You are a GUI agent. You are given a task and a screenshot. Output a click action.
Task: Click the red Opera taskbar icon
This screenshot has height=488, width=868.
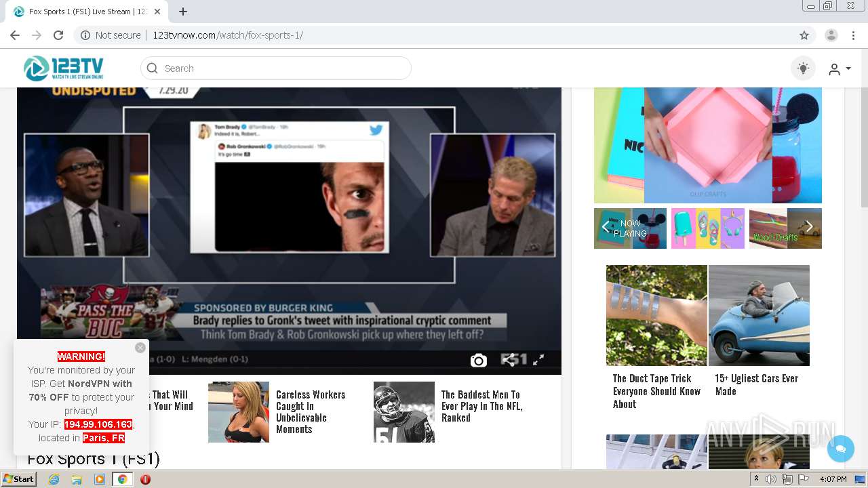(145, 479)
